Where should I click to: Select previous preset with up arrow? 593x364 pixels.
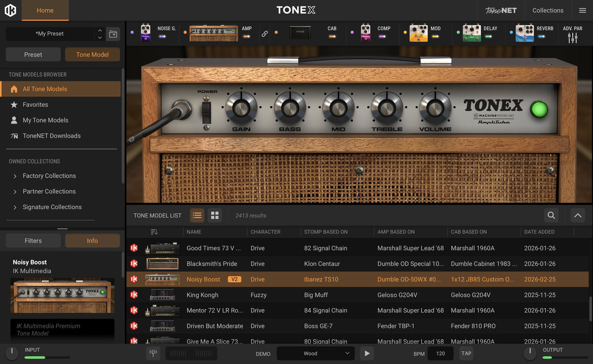click(100, 31)
